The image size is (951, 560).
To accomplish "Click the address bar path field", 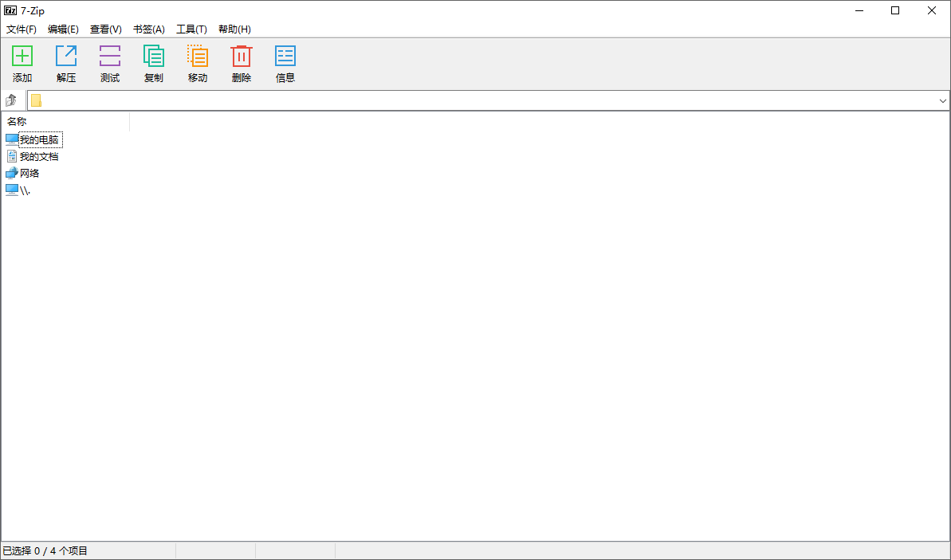I will pyautogui.click(x=478, y=101).
